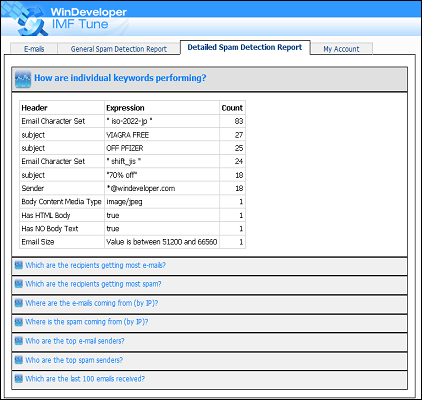Select the 'image/jpeg' expression cell
The height and width of the screenshot is (400, 422).
[162, 202]
